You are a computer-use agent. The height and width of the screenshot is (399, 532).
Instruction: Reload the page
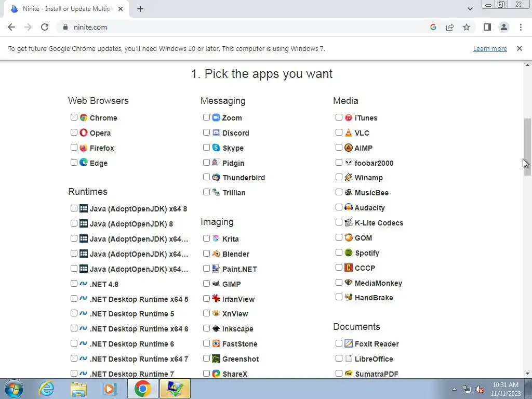[45, 27]
